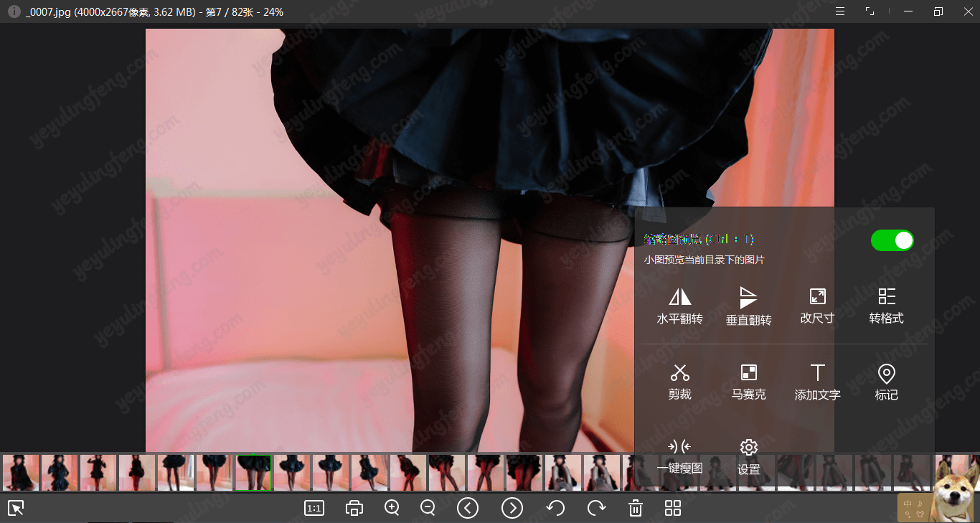Minimize the image viewer window
980x523 pixels.
pyautogui.click(x=908, y=11)
